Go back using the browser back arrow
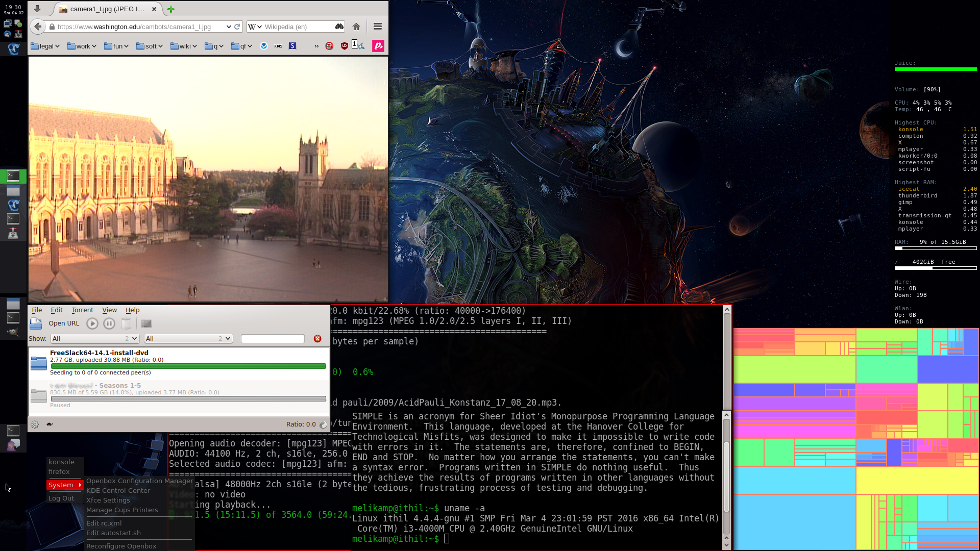This screenshot has width=980, height=551. click(38, 27)
